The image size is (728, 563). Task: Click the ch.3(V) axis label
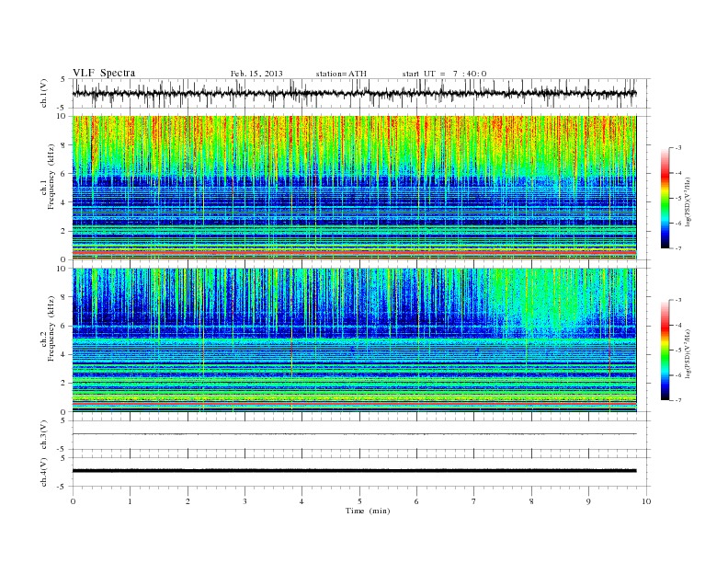(44, 435)
